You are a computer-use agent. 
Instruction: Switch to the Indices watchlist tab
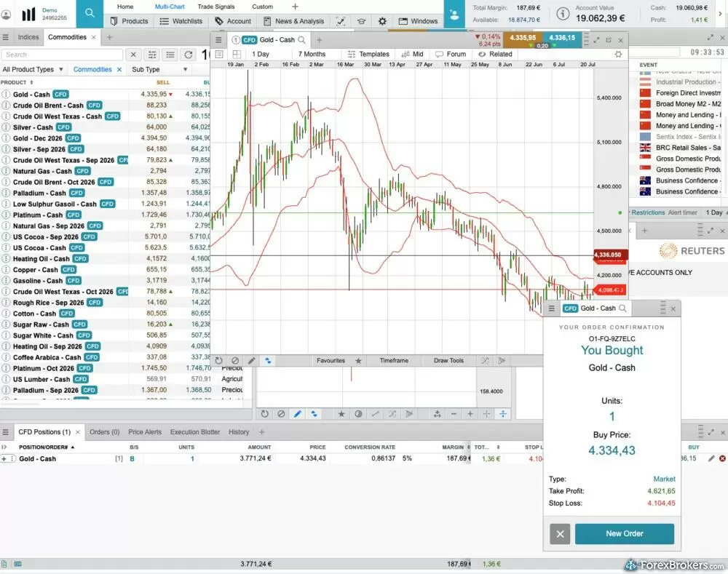click(x=28, y=37)
